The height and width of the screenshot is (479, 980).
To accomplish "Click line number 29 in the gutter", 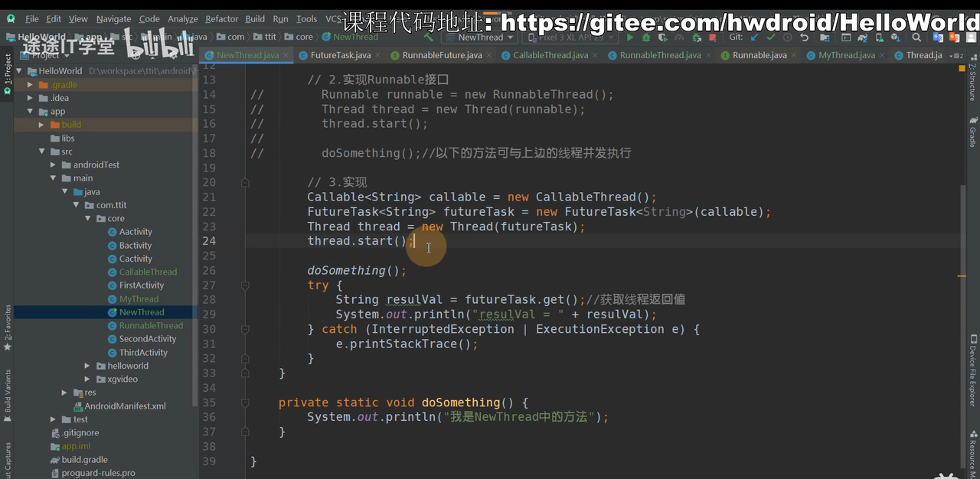I will (209, 314).
